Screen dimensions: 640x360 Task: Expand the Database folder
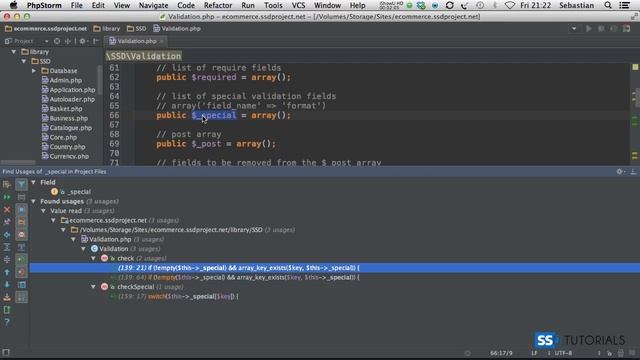tap(34, 71)
